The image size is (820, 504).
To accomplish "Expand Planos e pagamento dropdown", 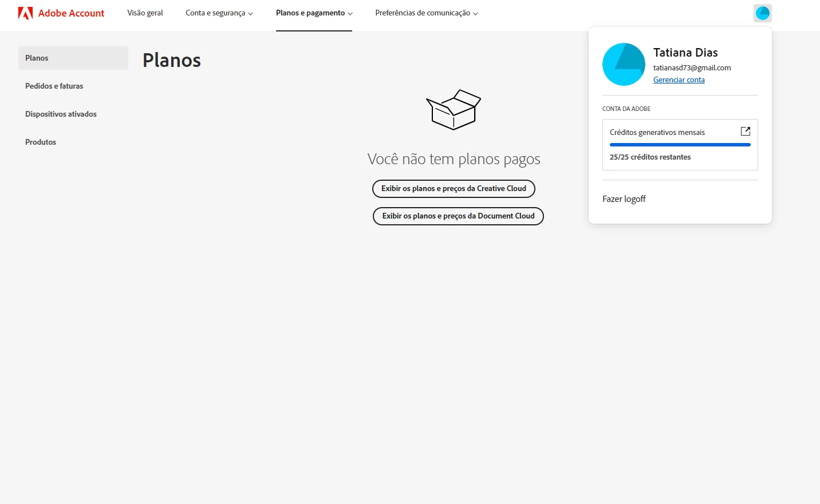I will pos(314,13).
